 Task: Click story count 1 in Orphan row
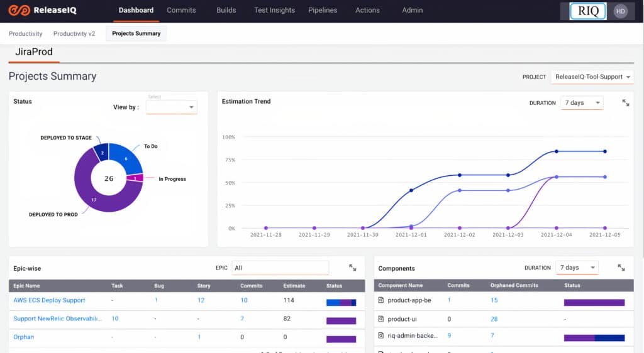199,337
